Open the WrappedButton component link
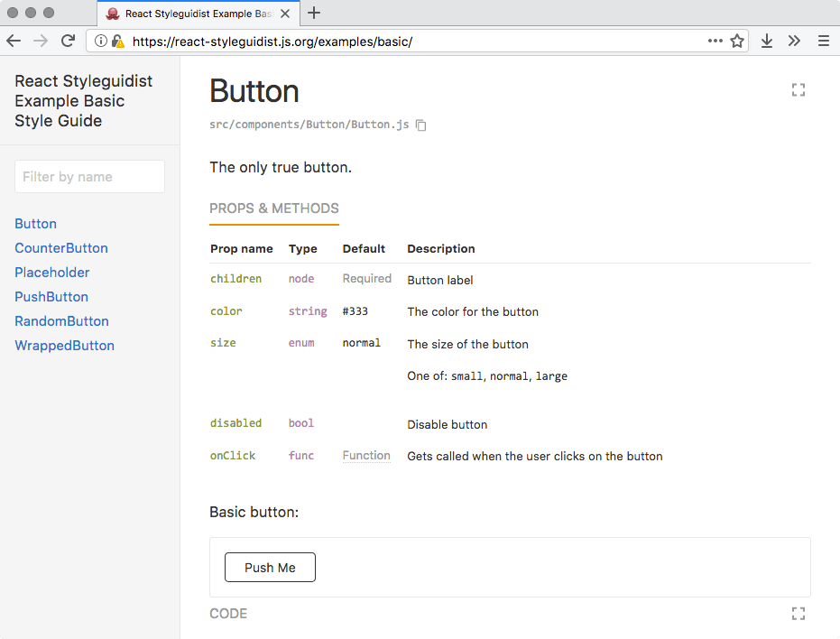840x639 pixels. [65, 346]
